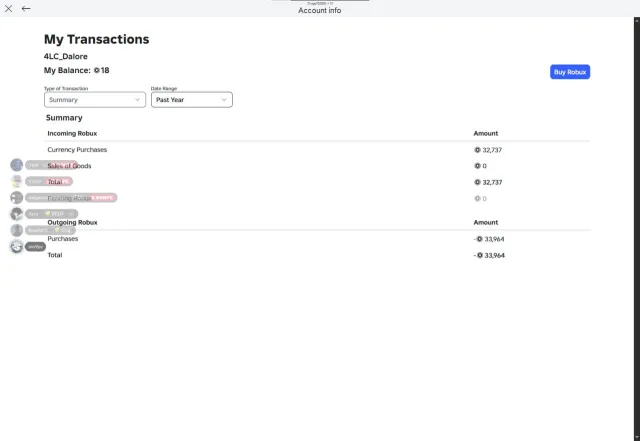The height and width of the screenshot is (441, 640).
Task: Click the "Date Range" field label
Action: tap(164, 88)
